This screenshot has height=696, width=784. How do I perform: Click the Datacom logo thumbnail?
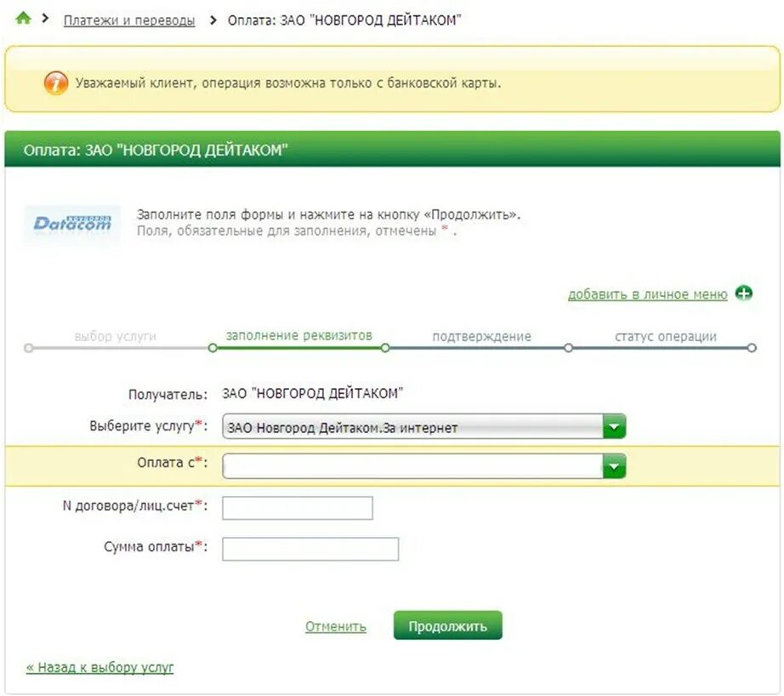pyautogui.click(x=72, y=225)
